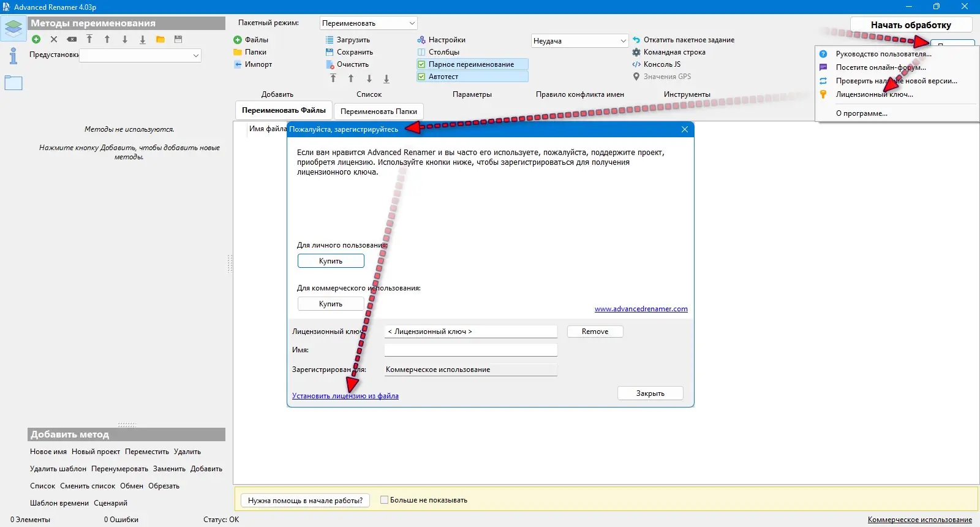Save methods with the floppy disk icon
The width and height of the screenshot is (980, 527).
click(x=178, y=39)
